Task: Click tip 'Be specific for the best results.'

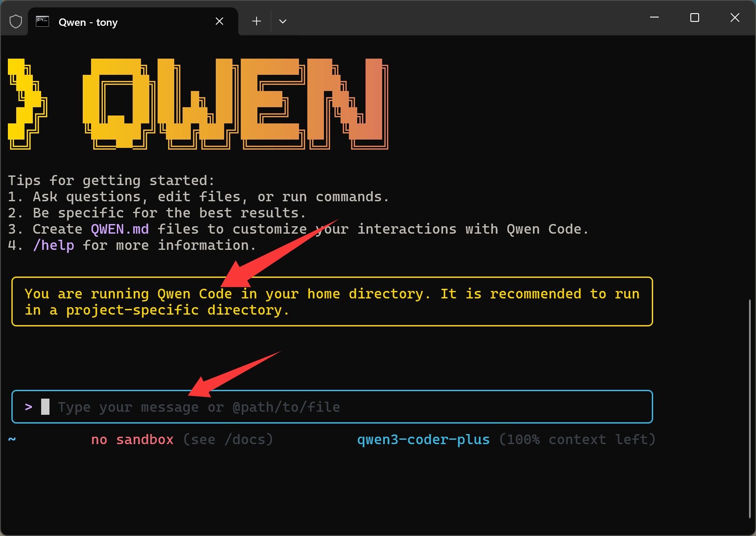Action: pos(169,213)
